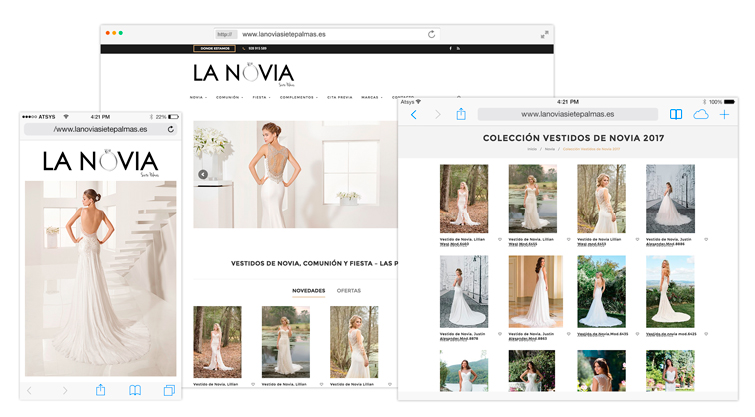Click the phone number in top bar
This screenshot has width=755, height=417.
point(258,49)
